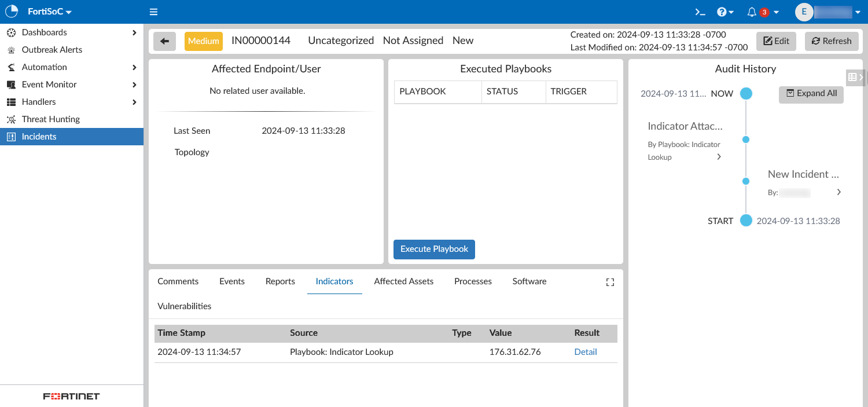Open the CLI console icon

coord(700,12)
